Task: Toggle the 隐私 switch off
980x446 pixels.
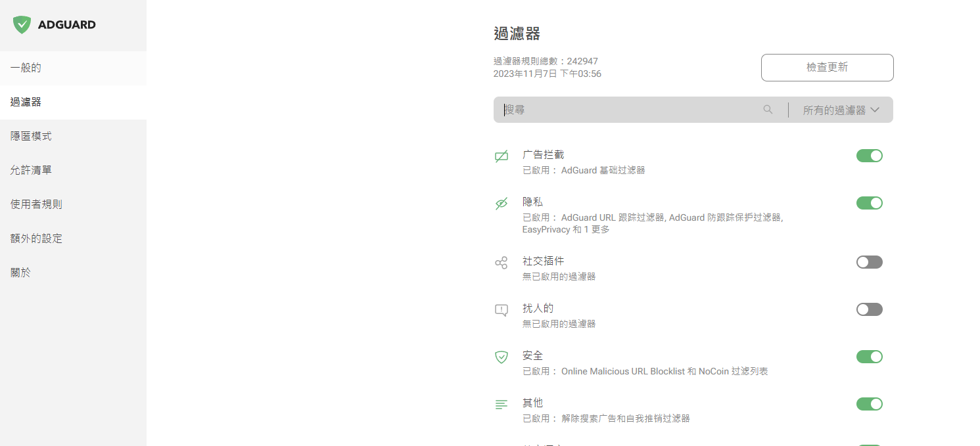Action: tap(869, 203)
